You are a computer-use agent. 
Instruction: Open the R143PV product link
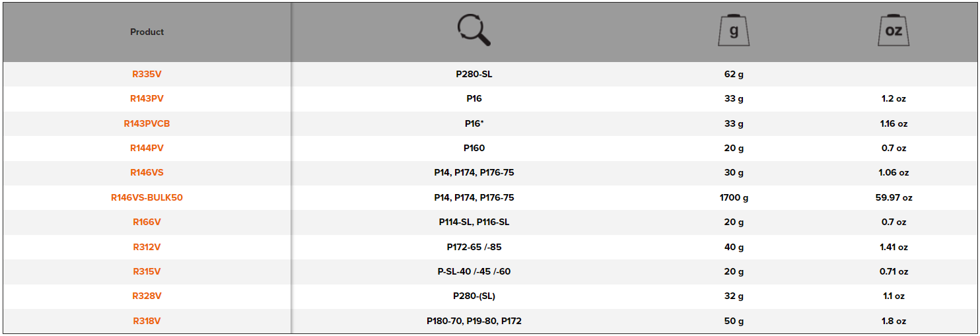[x=147, y=98]
